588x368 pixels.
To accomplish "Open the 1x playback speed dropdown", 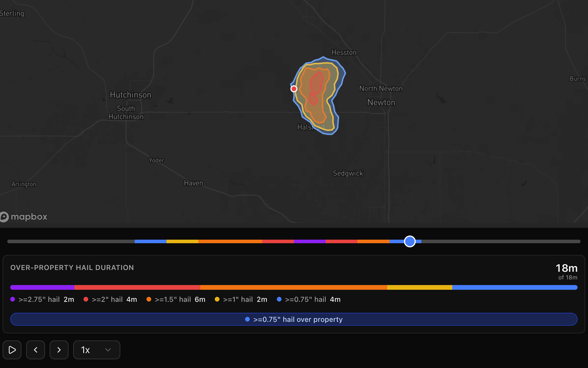I will 96,350.
